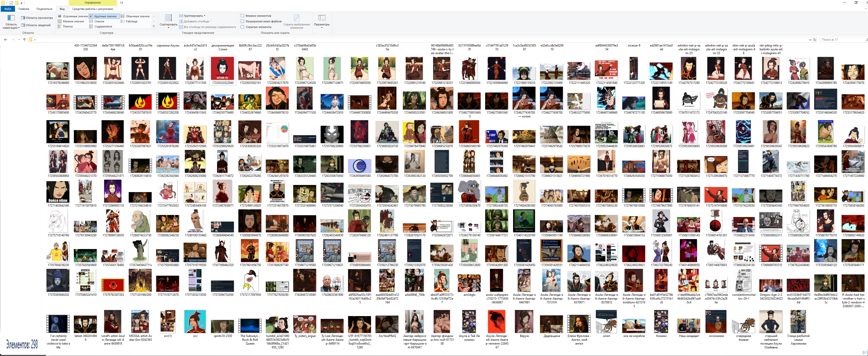Select the file spirits10-2530

223,328
